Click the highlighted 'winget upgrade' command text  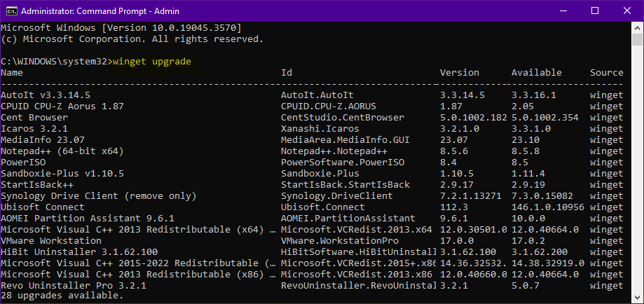click(x=151, y=61)
